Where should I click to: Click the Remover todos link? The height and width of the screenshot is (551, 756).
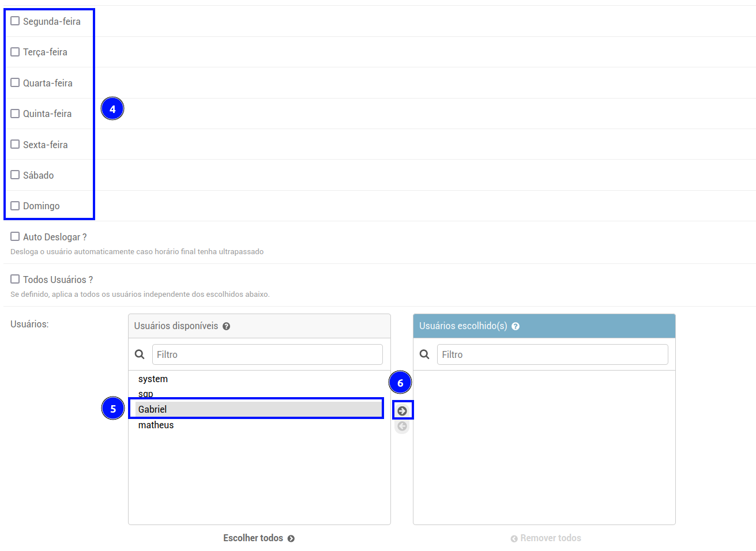[546, 538]
